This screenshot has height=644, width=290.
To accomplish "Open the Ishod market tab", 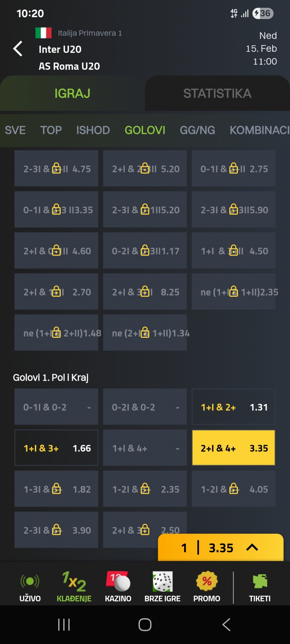I will [93, 130].
